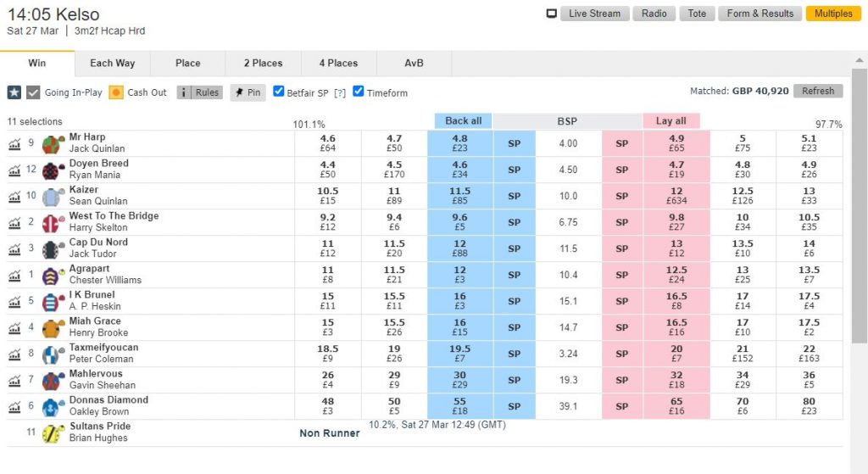Click the Back all header
This screenshot has height=474, width=868.
pos(463,121)
